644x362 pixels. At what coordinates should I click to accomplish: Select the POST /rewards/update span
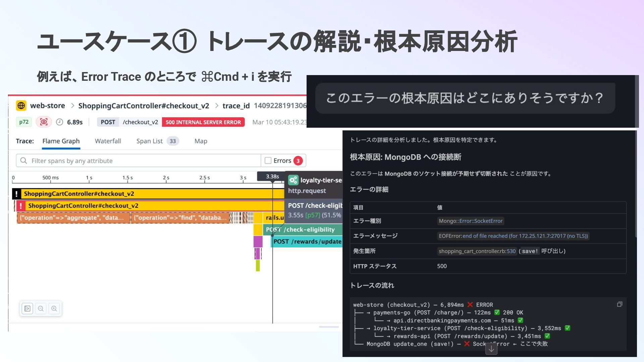pos(307,242)
